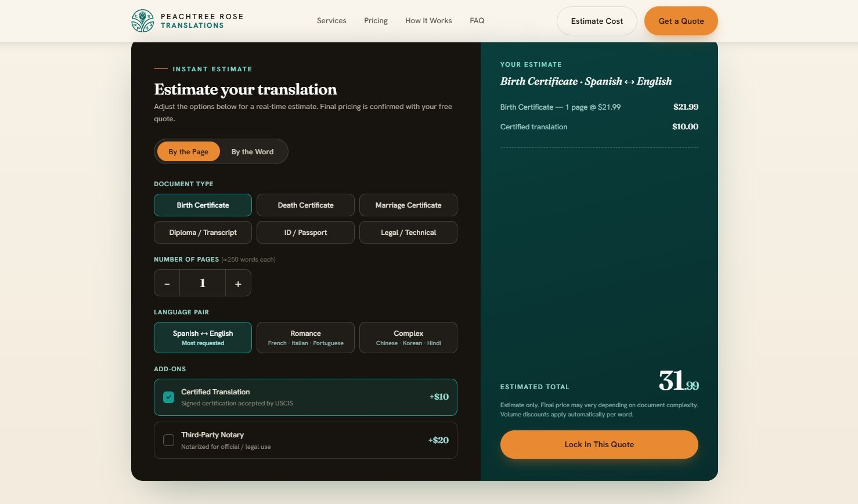Image resolution: width=858 pixels, height=504 pixels.
Task: Open the Services nav link
Action: 331,21
